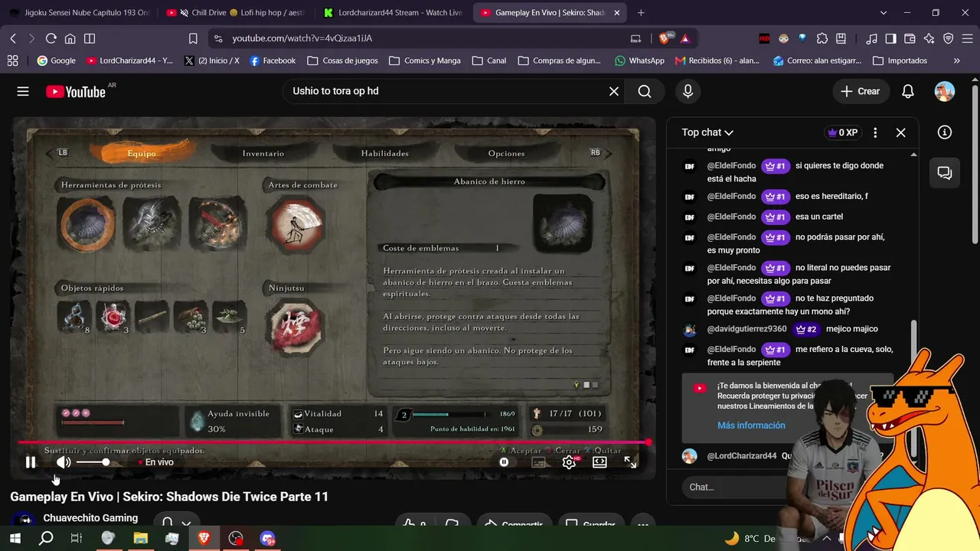Open the Importados bookmark folder

pyautogui.click(x=900, y=60)
